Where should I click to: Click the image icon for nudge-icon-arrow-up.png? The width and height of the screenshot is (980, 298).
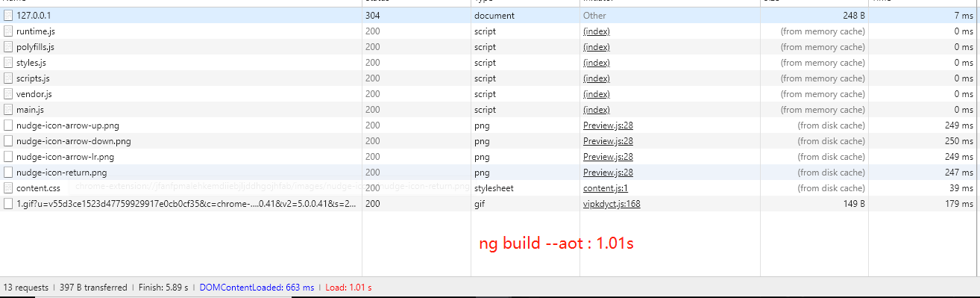point(8,125)
